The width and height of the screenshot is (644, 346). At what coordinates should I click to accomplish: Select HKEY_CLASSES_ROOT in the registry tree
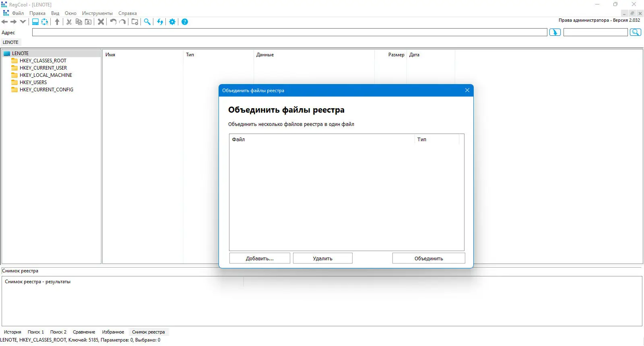coord(43,61)
